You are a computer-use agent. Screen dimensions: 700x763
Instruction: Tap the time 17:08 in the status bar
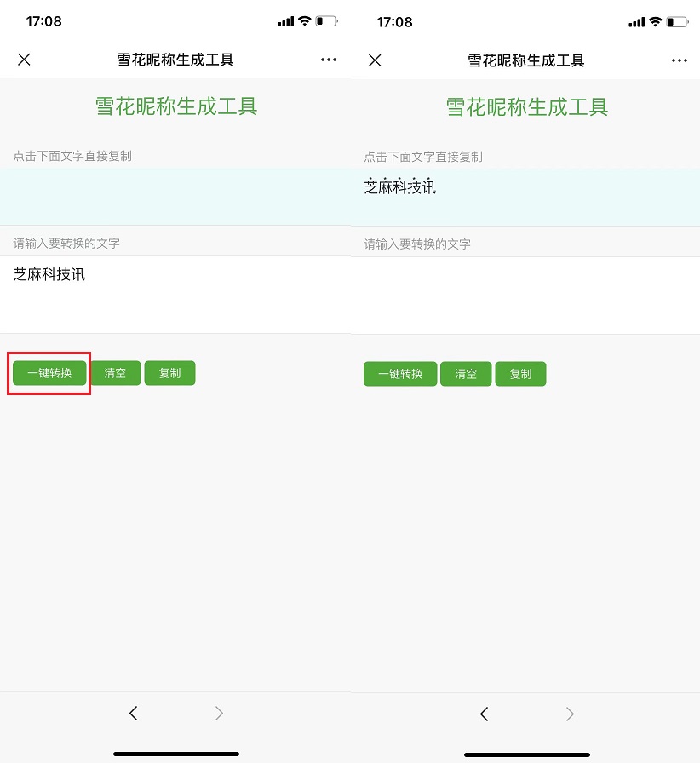[x=43, y=21]
